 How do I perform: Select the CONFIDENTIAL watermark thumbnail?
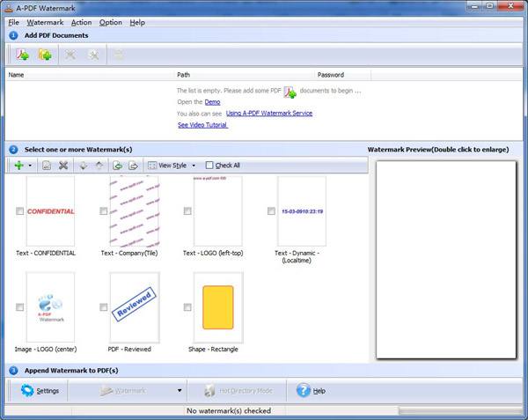[x=50, y=210]
